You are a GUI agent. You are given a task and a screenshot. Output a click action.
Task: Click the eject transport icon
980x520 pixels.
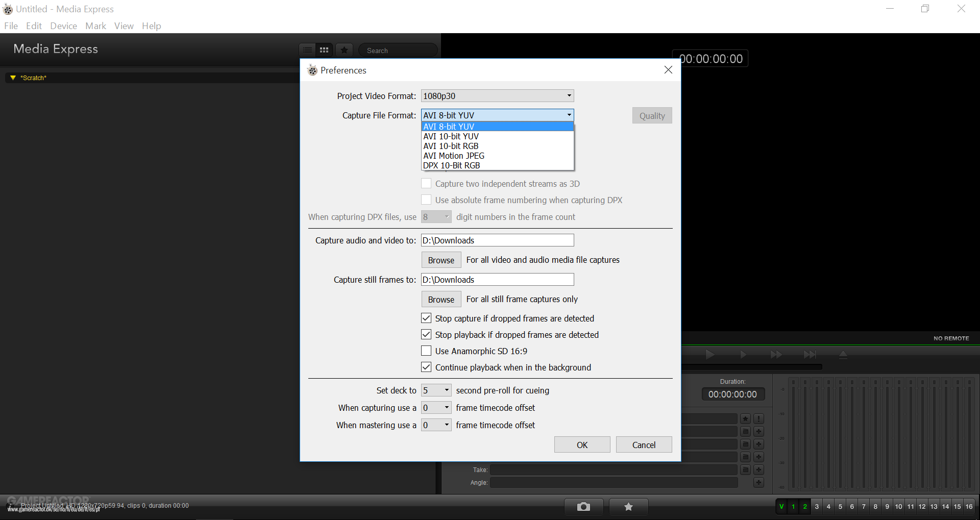pos(843,355)
